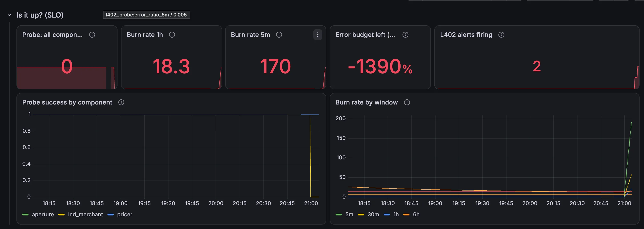Click the yellow lnd_merchant legend color swatch
This screenshot has width=644, height=229.
click(61, 215)
